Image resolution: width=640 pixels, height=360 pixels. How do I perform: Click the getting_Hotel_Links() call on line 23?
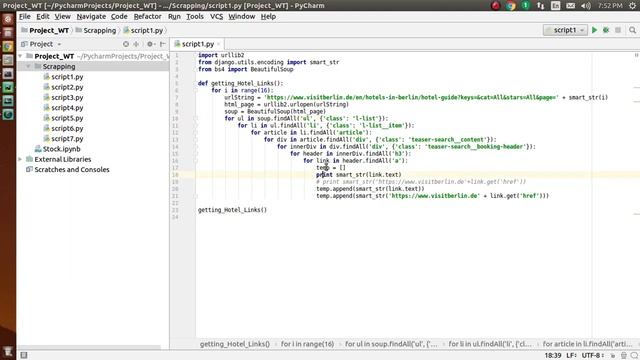pyautogui.click(x=232, y=210)
